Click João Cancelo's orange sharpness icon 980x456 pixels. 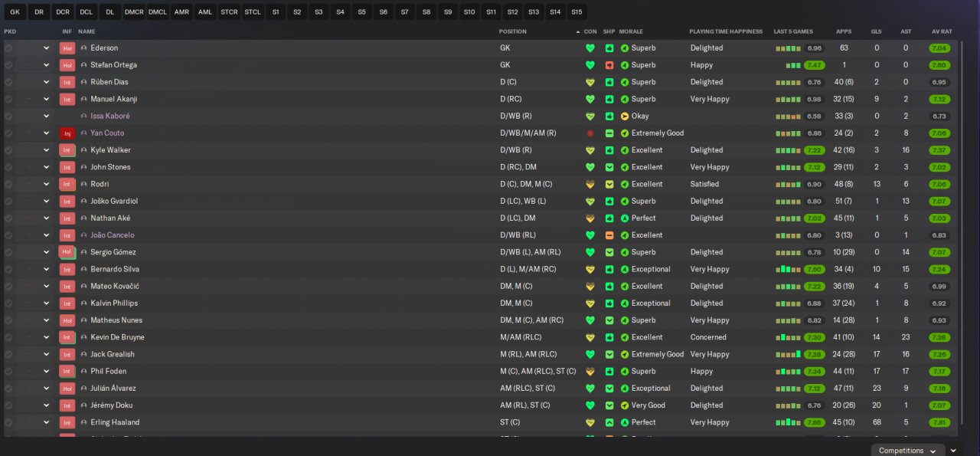pos(609,235)
